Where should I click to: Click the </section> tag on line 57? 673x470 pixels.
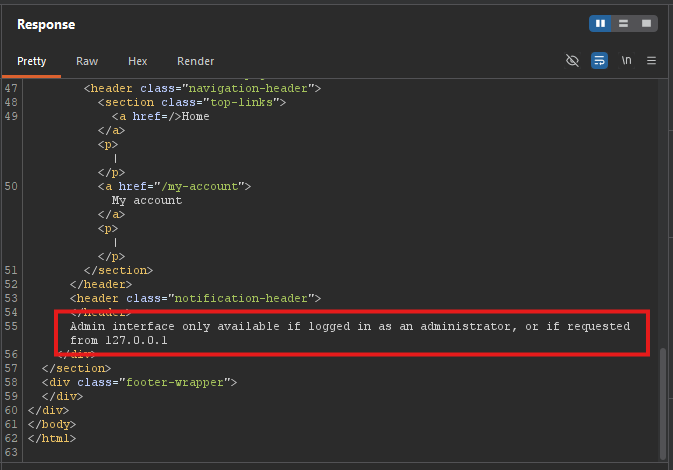tap(76, 369)
